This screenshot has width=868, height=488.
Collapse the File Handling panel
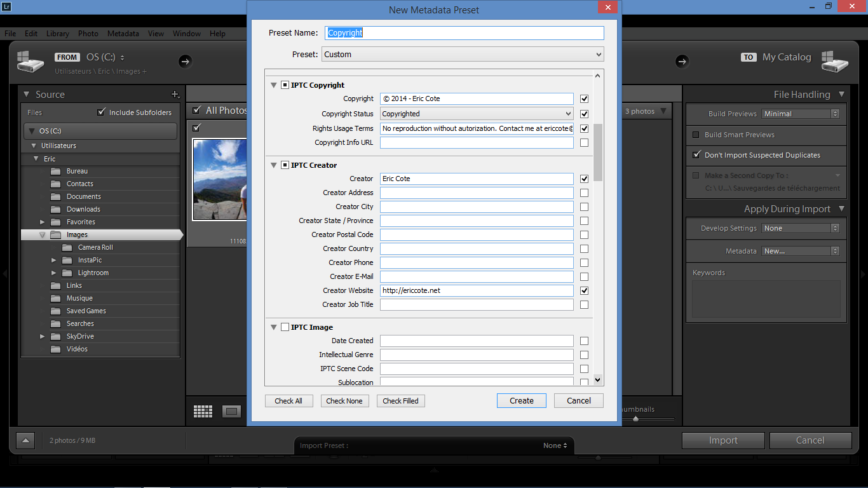click(x=842, y=94)
